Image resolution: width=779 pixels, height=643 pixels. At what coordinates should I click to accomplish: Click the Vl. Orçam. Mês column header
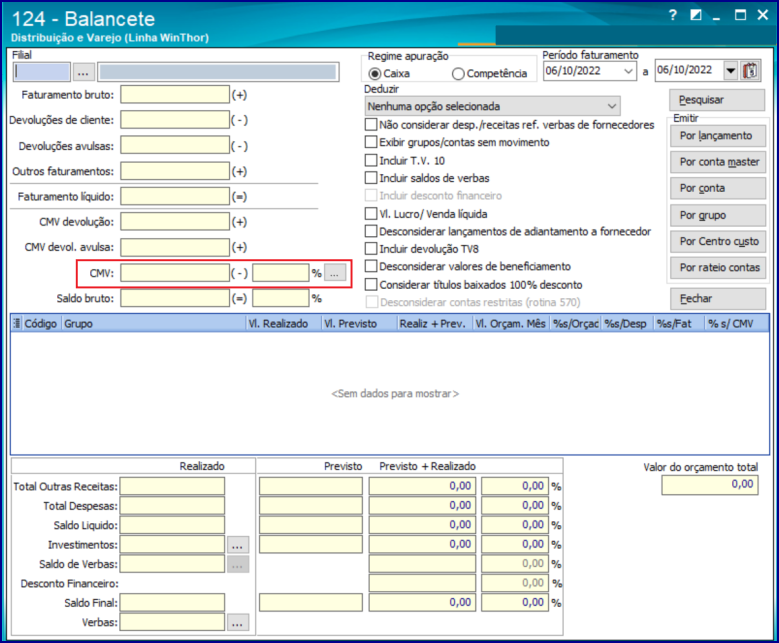click(x=512, y=323)
